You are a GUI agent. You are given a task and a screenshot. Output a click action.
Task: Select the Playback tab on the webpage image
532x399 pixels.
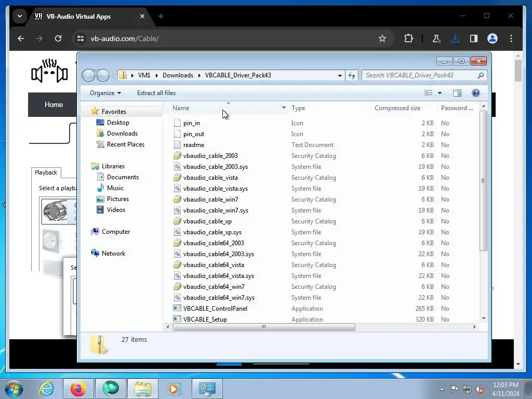point(46,172)
